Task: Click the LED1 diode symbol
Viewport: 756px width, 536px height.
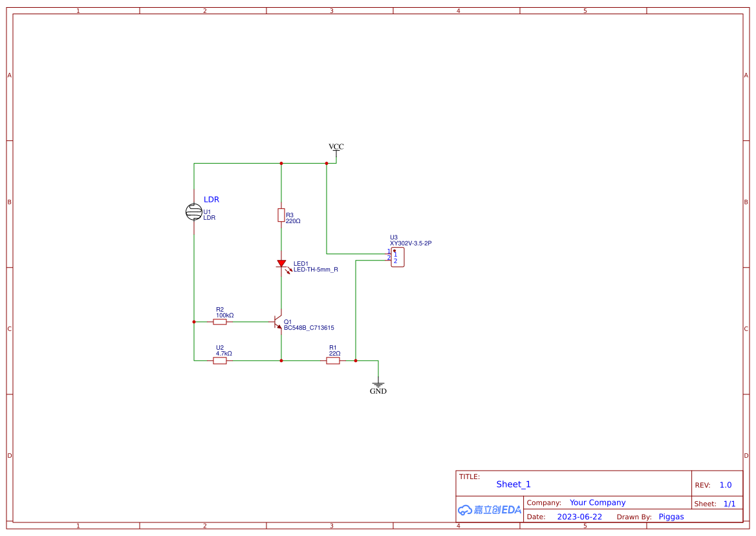Action: pyautogui.click(x=281, y=263)
